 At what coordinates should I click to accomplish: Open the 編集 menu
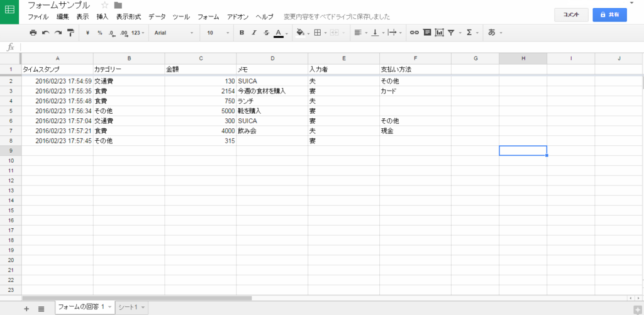[63, 17]
